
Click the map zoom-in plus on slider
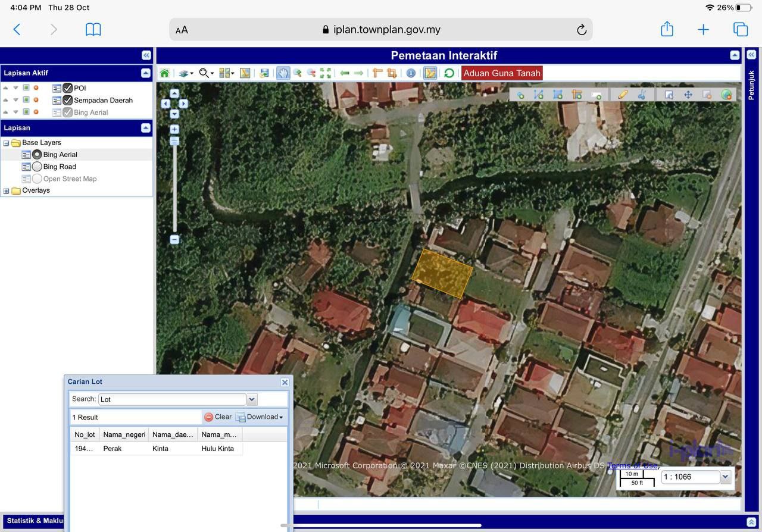pyautogui.click(x=174, y=129)
